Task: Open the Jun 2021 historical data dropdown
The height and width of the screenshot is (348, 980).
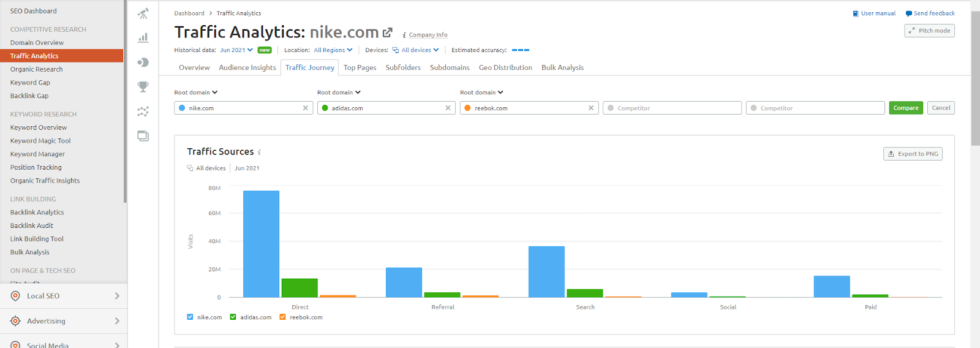Action: coord(236,50)
